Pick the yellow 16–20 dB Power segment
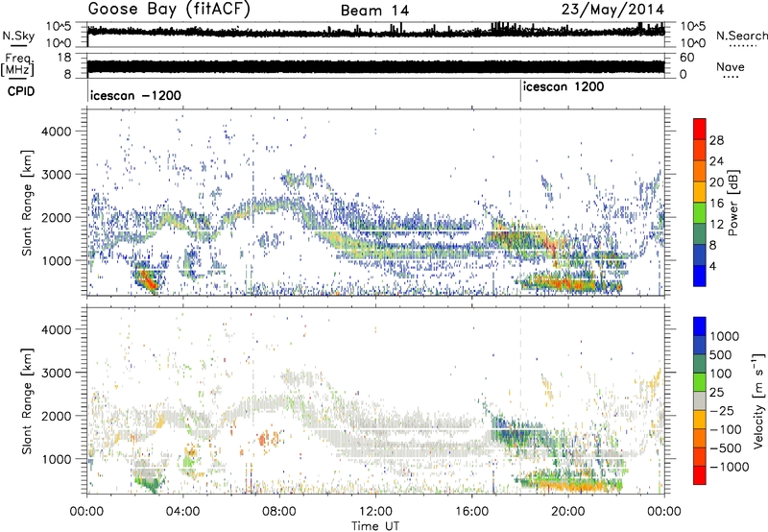The height and width of the screenshot is (532, 768). pos(700,192)
